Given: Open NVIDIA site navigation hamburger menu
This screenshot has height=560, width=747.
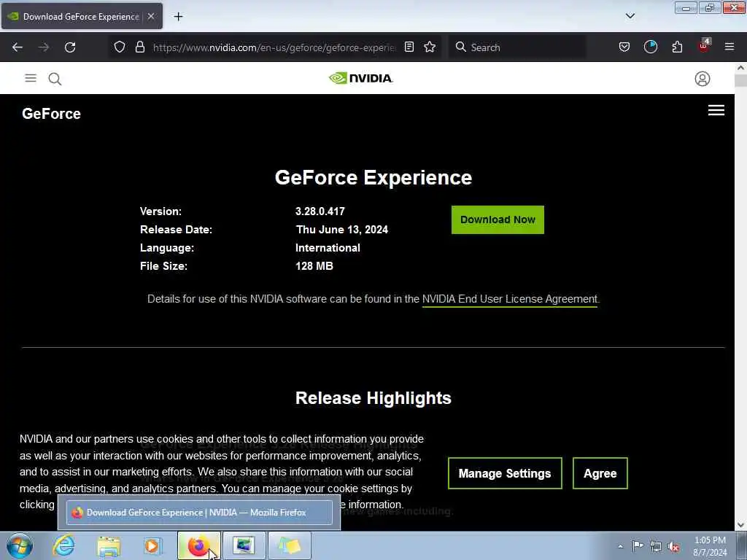Looking at the screenshot, I should coord(31,78).
